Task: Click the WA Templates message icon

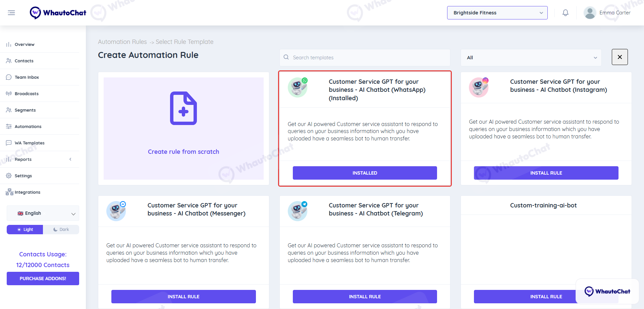Action: [x=9, y=143]
